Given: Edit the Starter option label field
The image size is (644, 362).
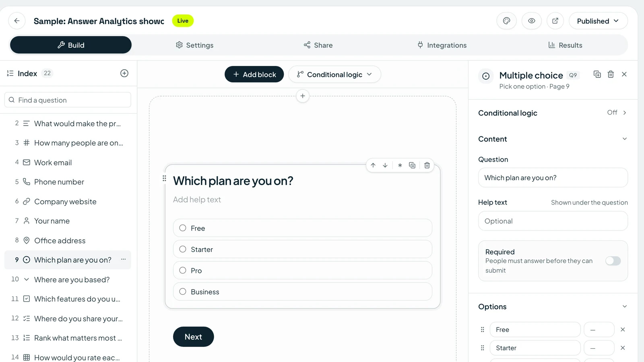Looking at the screenshot, I should pos(535,348).
